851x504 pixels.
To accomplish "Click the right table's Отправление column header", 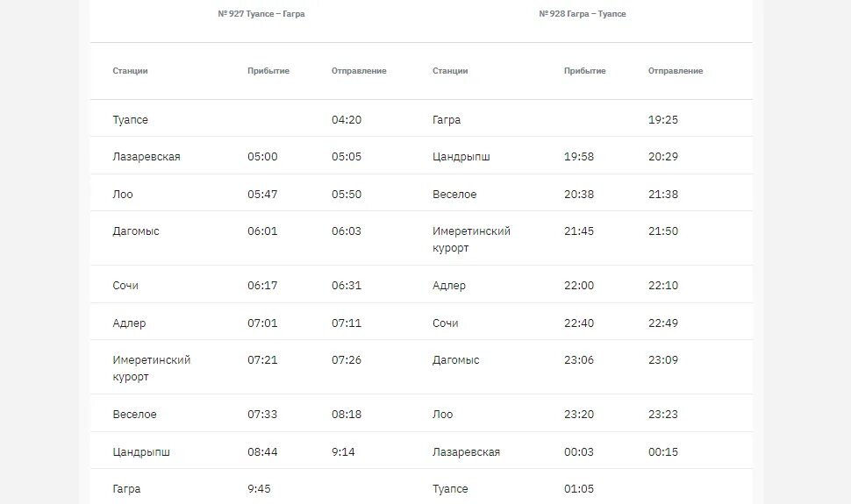I will coord(676,71).
